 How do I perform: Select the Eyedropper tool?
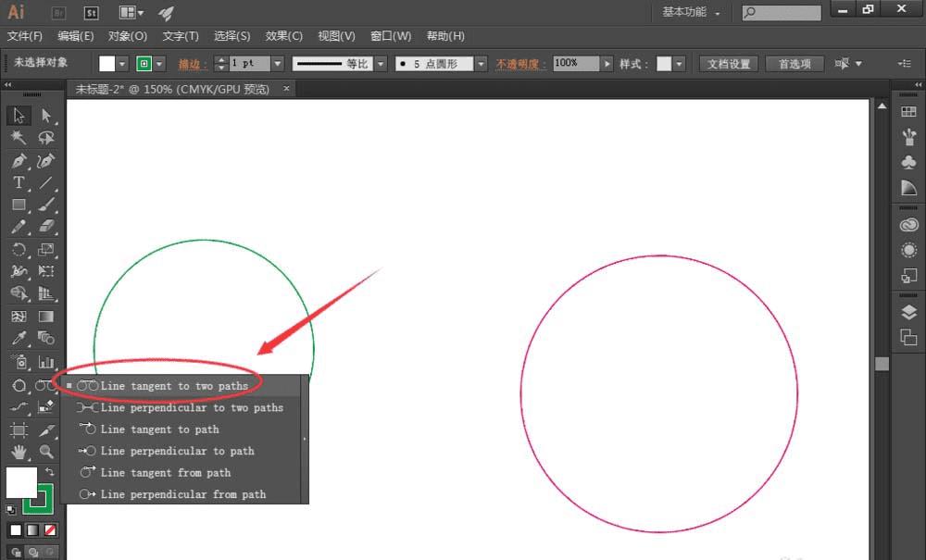click(x=19, y=338)
